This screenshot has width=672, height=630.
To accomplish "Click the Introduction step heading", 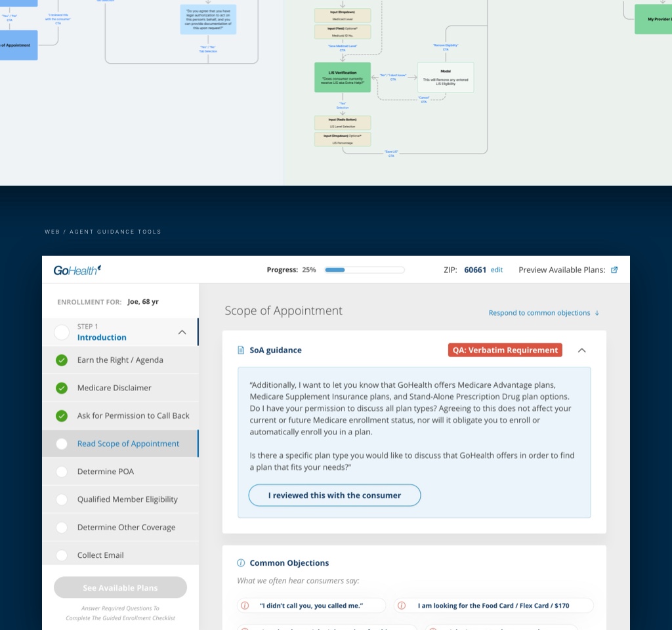I will click(x=102, y=337).
